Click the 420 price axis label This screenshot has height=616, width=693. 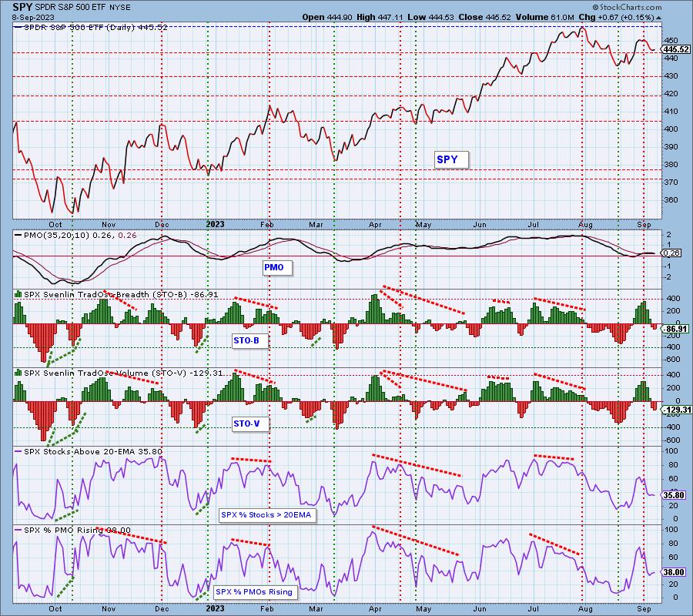click(x=671, y=94)
